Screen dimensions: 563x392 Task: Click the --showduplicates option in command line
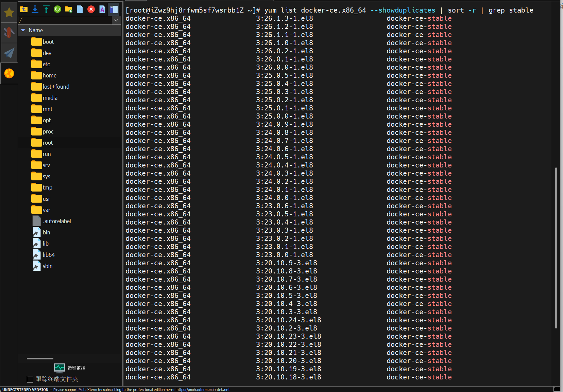403,10
